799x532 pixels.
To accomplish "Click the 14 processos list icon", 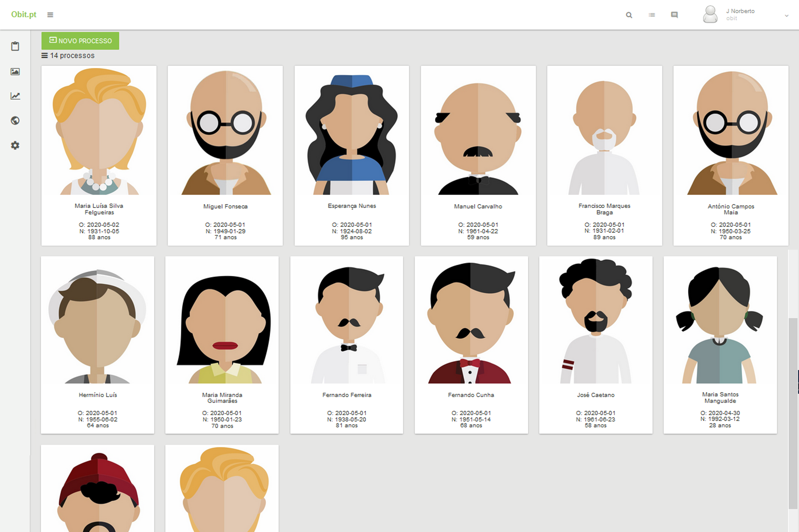I will (44, 55).
